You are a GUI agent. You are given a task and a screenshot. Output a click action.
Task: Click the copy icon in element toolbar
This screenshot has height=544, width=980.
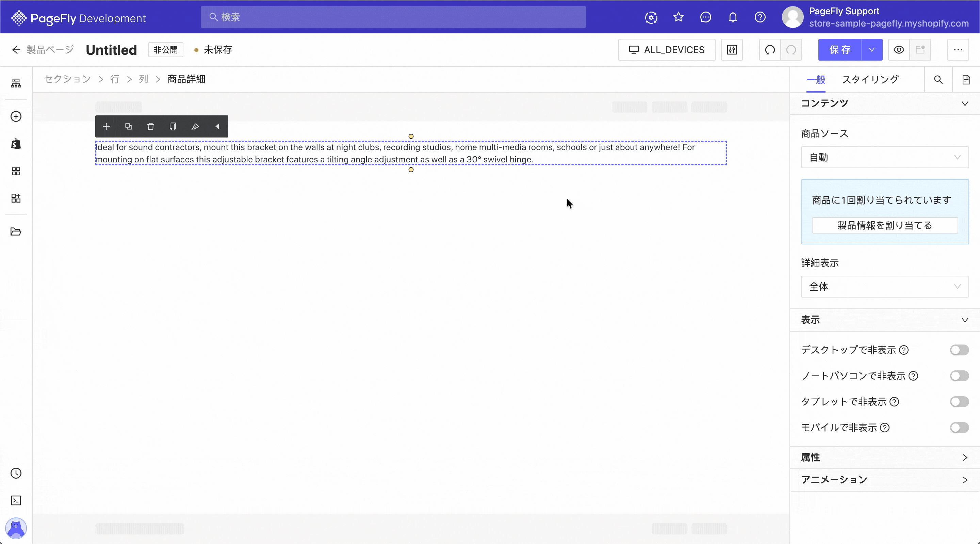click(x=173, y=126)
